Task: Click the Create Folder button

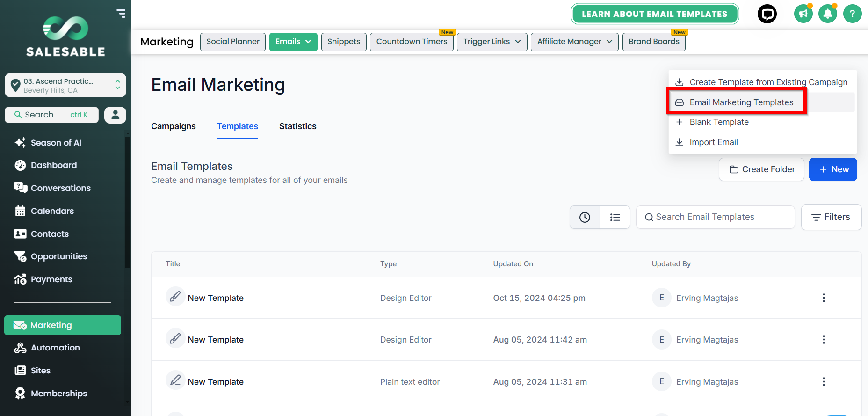Action: click(x=761, y=169)
